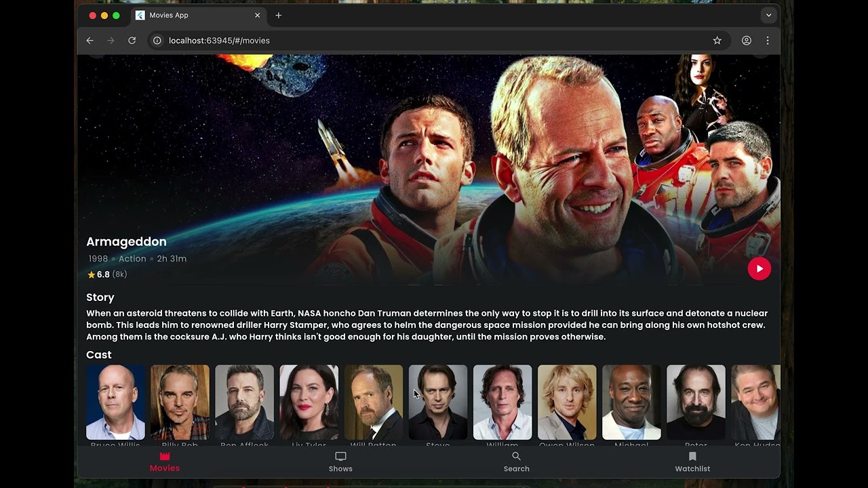Reload the current page
The height and width of the screenshot is (488, 868).
click(x=132, y=41)
